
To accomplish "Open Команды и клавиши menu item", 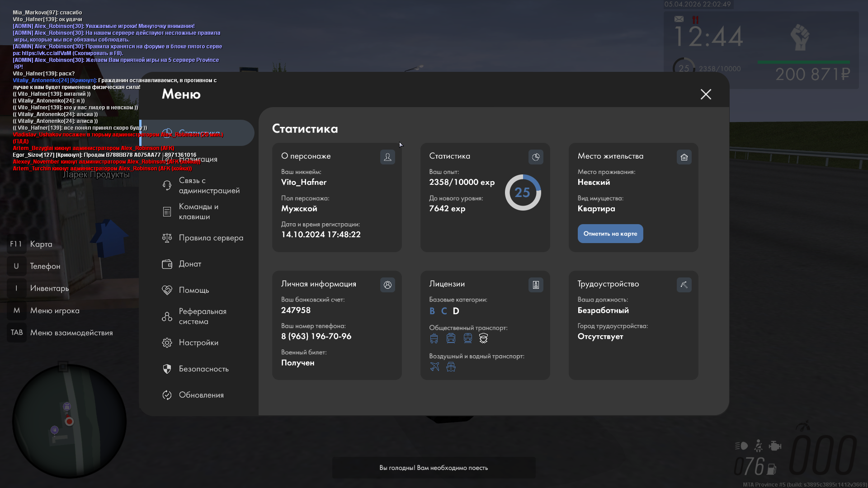I will click(x=199, y=211).
